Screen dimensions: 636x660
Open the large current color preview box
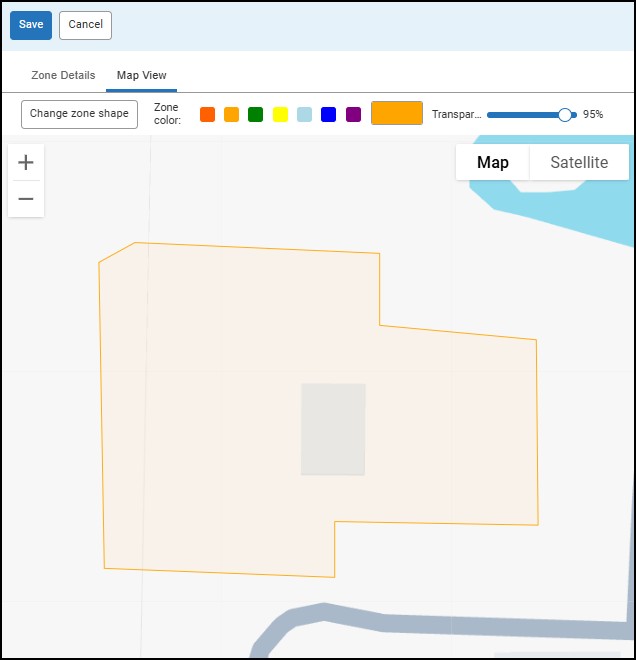click(x=397, y=114)
